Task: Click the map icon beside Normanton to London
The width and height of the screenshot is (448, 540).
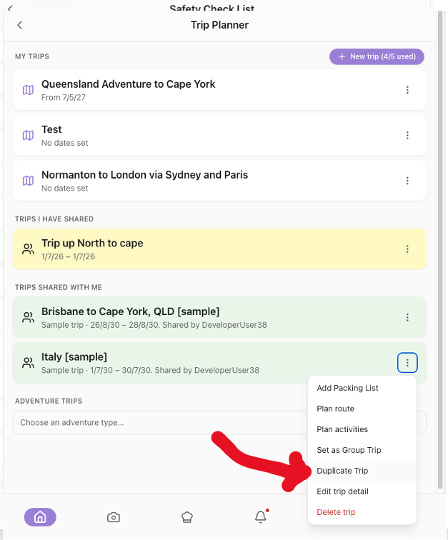Action: point(28,181)
